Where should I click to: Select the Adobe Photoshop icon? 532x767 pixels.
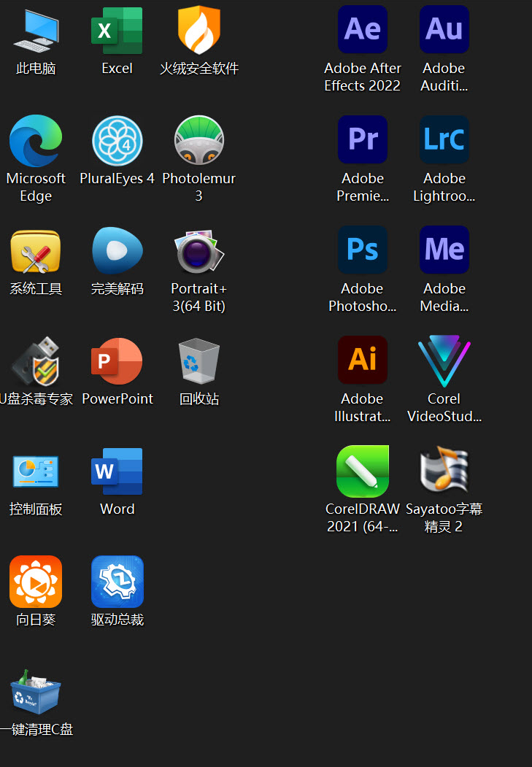pos(362,250)
